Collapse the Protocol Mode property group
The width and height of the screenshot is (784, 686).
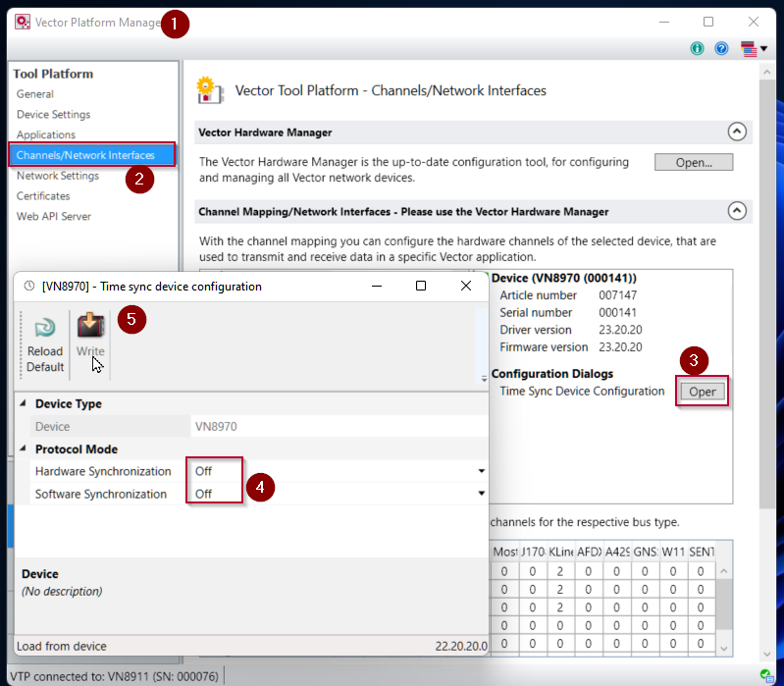click(x=25, y=449)
